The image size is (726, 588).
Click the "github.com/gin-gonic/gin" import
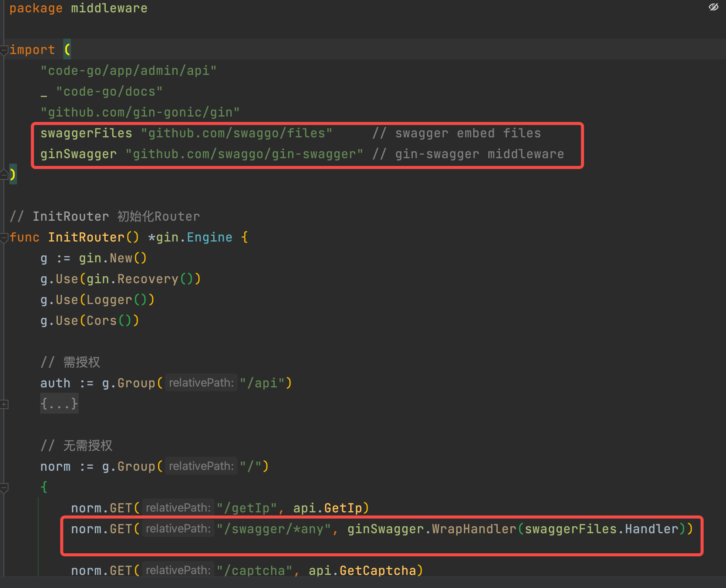[x=140, y=113]
